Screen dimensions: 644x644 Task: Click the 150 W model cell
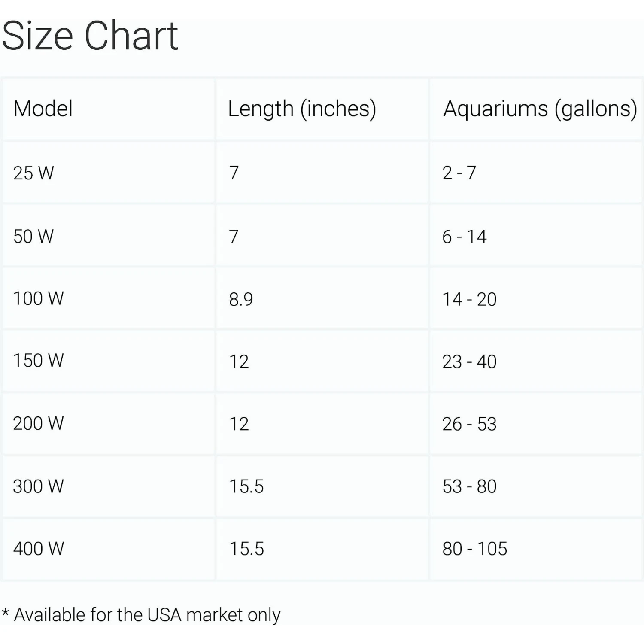(38, 361)
